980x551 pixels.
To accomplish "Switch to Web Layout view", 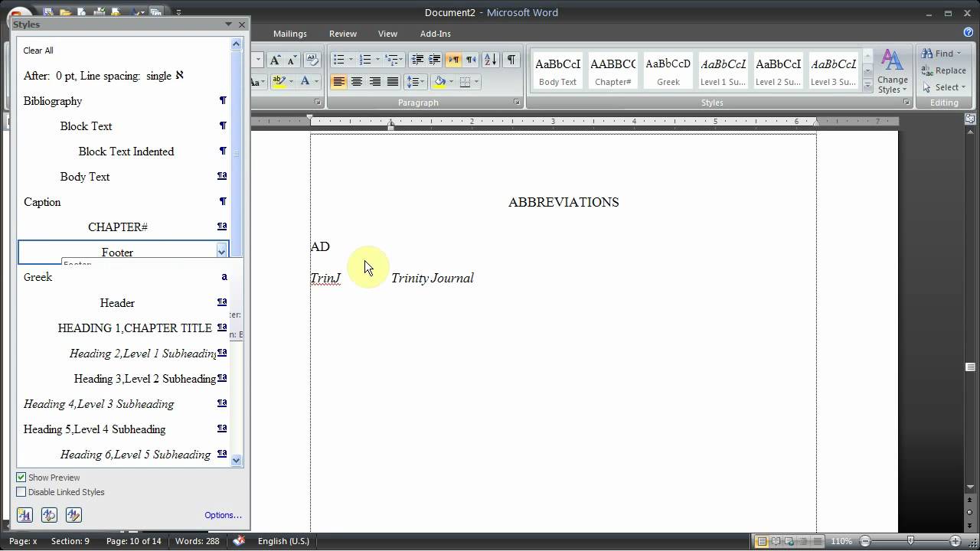I will 789,541.
